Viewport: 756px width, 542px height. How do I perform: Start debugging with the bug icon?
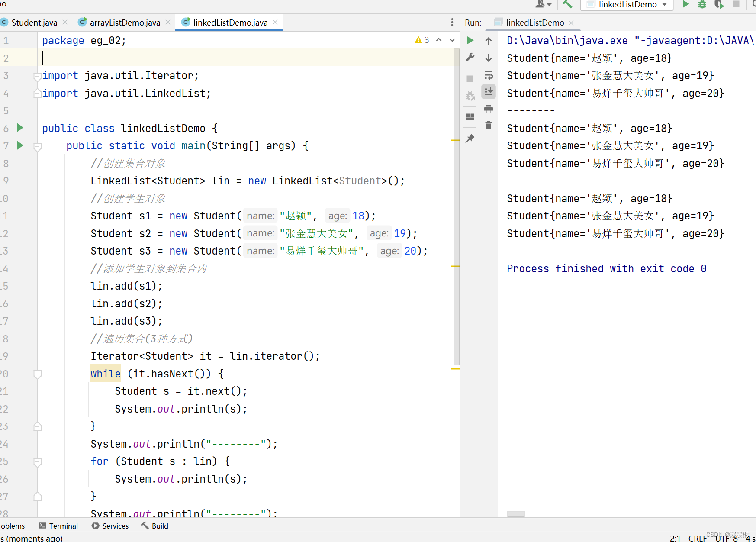click(x=702, y=4)
